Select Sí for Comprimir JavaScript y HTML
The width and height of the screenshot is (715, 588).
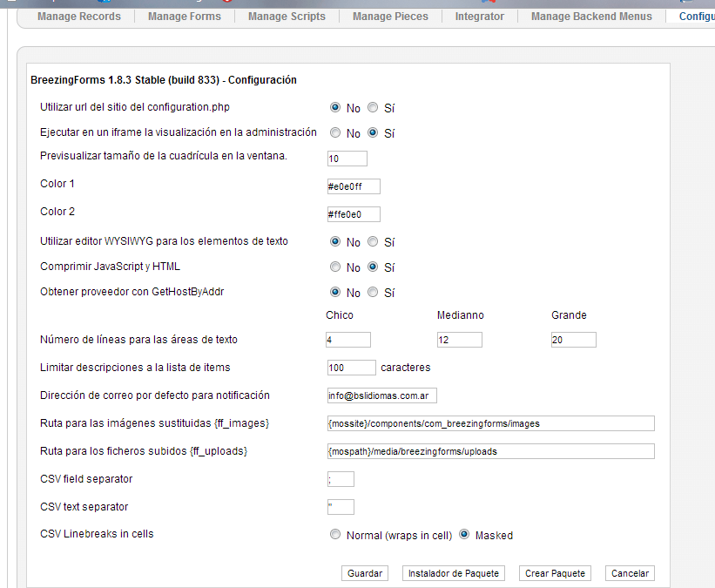pyautogui.click(x=373, y=267)
